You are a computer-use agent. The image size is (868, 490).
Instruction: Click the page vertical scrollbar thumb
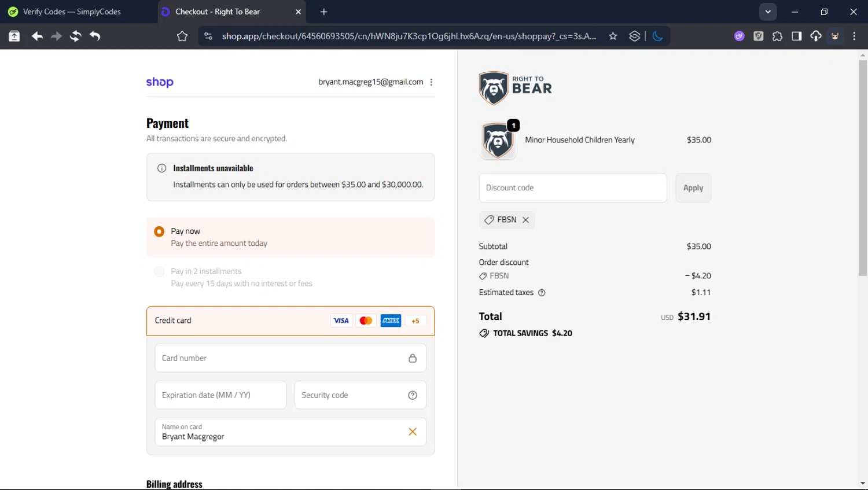[x=863, y=168]
